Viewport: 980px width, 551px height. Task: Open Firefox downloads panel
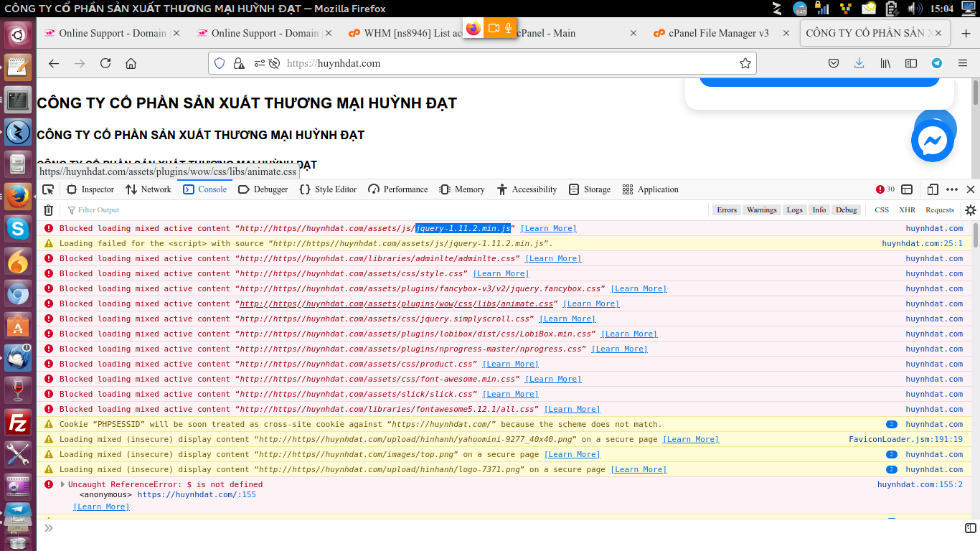pos(859,63)
